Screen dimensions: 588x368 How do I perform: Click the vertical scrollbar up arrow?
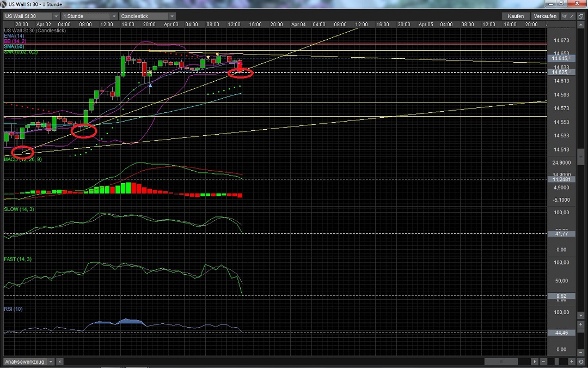581,25
